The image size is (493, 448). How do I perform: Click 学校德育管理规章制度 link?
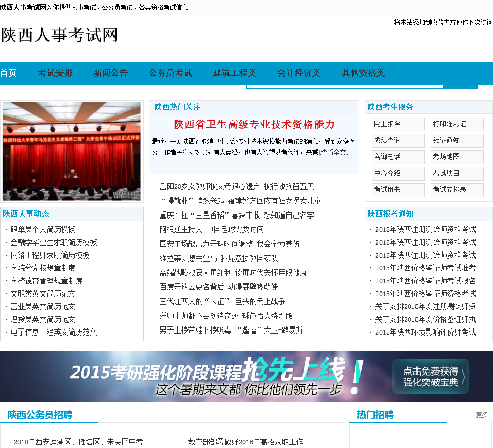[x=47, y=281]
